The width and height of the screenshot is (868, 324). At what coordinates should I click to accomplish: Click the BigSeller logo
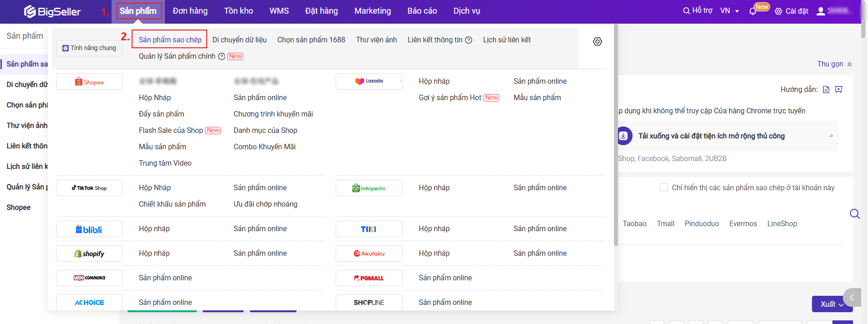pos(52,11)
